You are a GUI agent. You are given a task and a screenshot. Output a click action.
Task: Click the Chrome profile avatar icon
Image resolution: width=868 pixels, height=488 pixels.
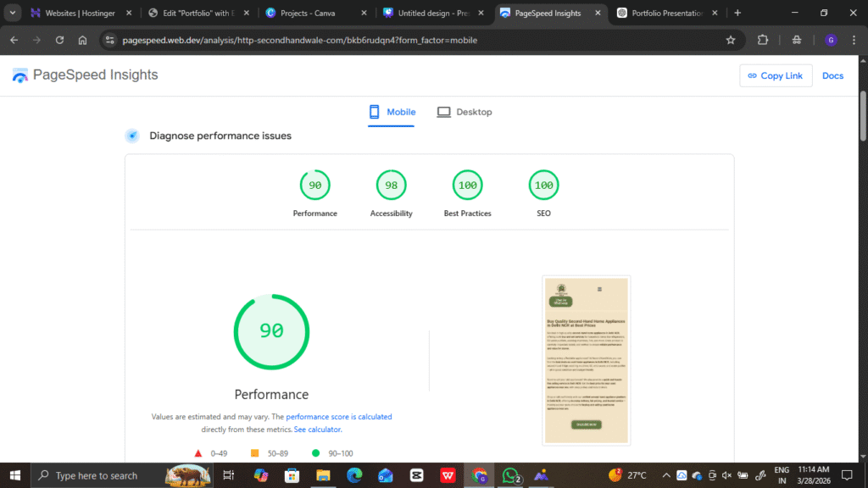[831, 40]
